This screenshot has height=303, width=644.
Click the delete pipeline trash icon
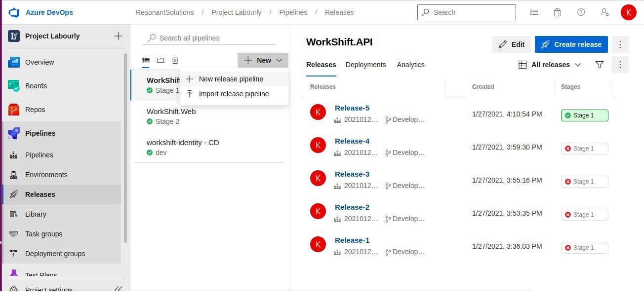[x=175, y=60]
